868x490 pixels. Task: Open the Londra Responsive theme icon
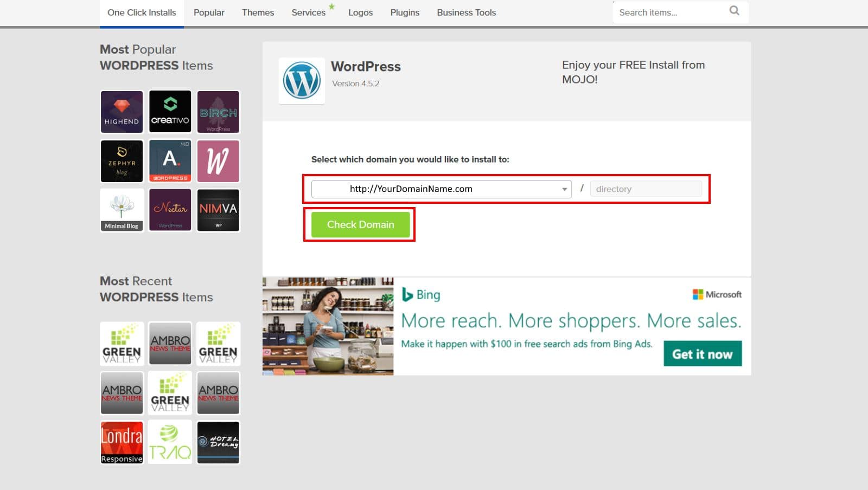click(x=122, y=442)
